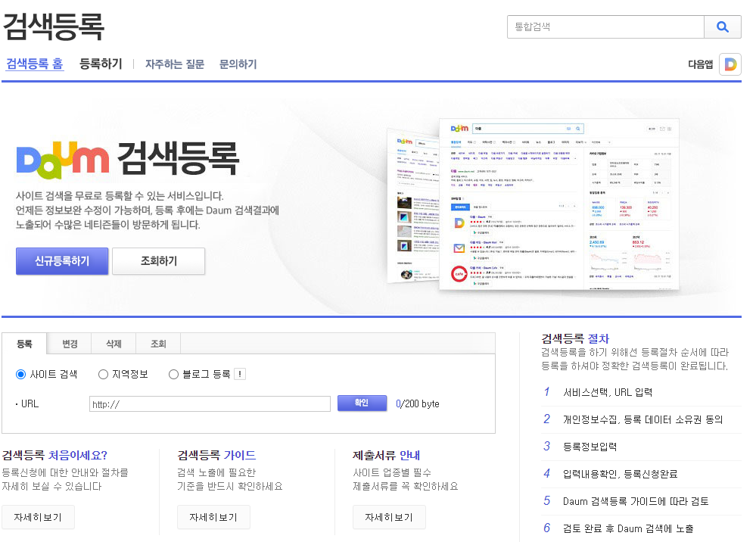Click step 5 Daum 검색등록 가이드에 따라 검토
This screenshot has height=542, width=756.
[x=636, y=501]
